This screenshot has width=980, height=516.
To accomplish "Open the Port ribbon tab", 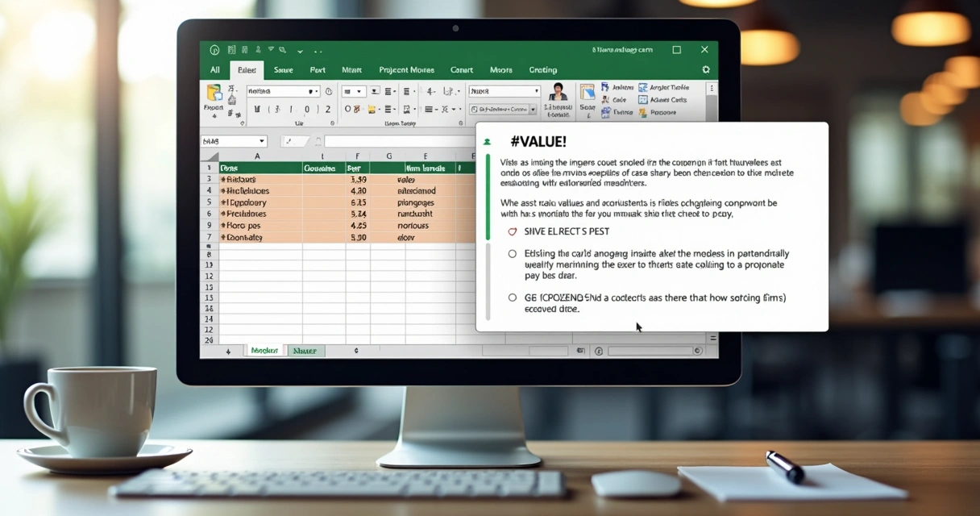I will point(318,70).
